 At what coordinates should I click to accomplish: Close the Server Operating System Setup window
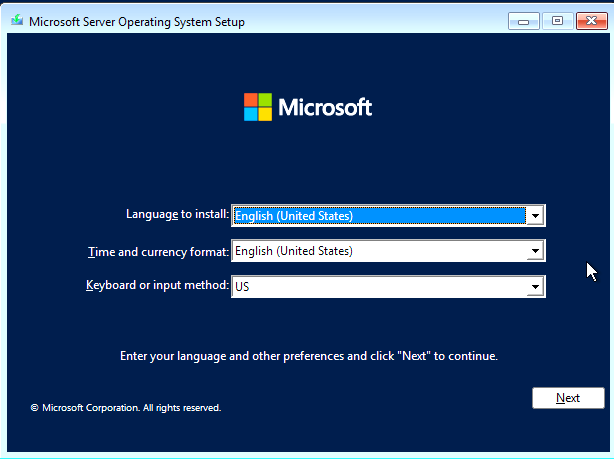[592, 21]
